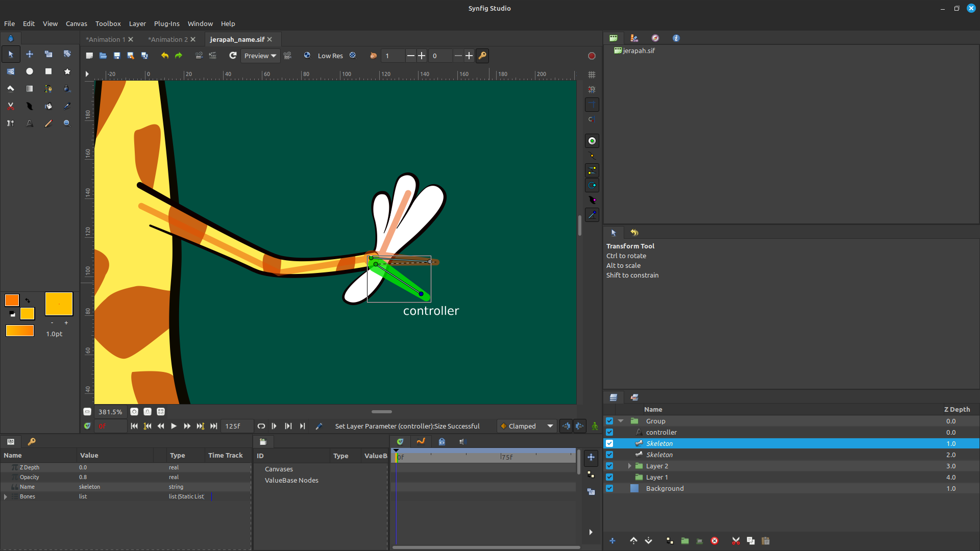The width and height of the screenshot is (980, 551).
Task: Expand the Layer 2 group
Action: point(629,466)
